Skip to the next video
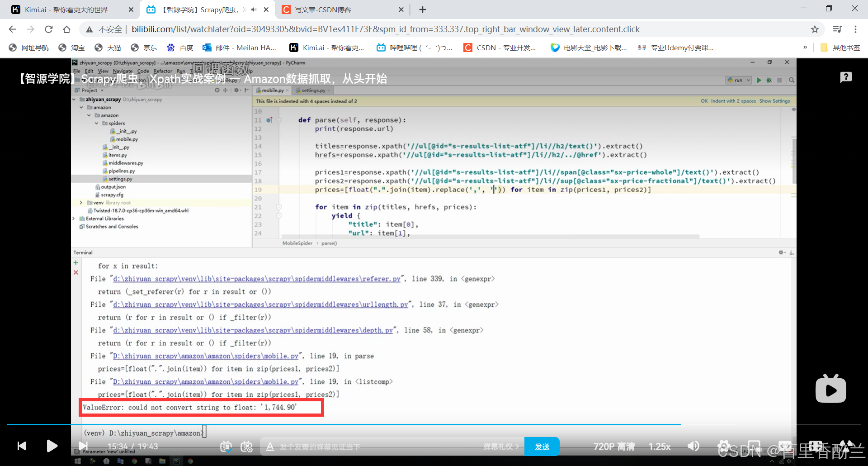Viewport: 868px width, 466px height. point(83,446)
